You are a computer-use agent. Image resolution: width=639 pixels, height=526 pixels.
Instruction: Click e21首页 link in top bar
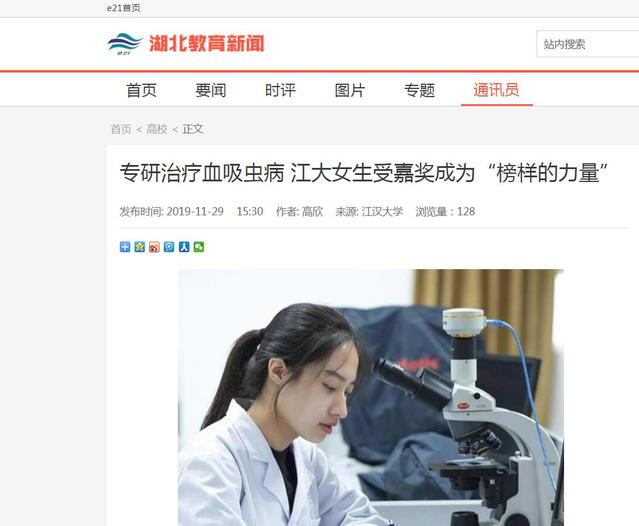point(123,8)
